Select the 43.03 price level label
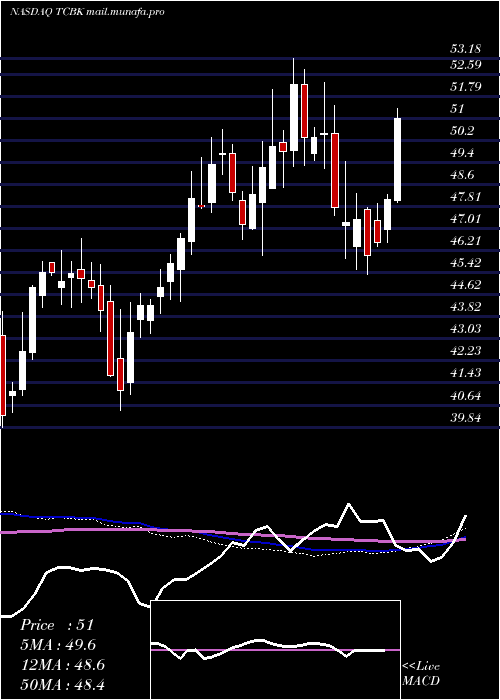 466,329
